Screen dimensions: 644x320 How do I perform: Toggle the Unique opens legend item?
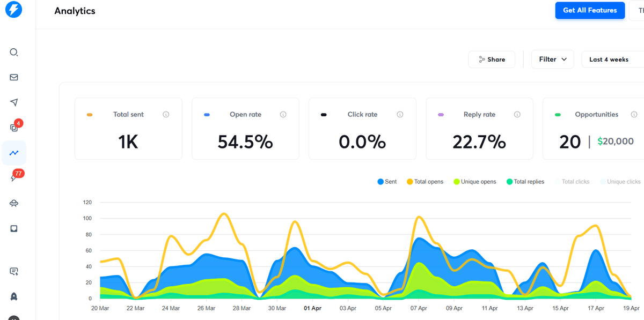pyautogui.click(x=475, y=182)
